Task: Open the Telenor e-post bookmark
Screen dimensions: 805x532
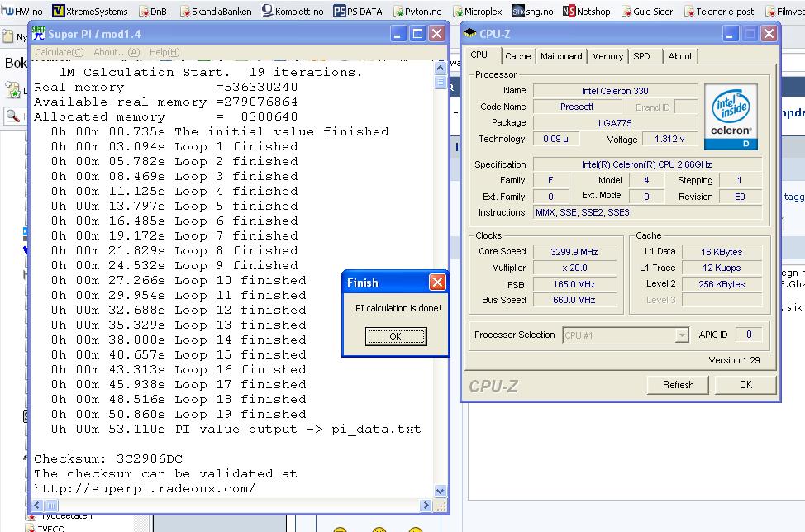Action: click(x=719, y=11)
